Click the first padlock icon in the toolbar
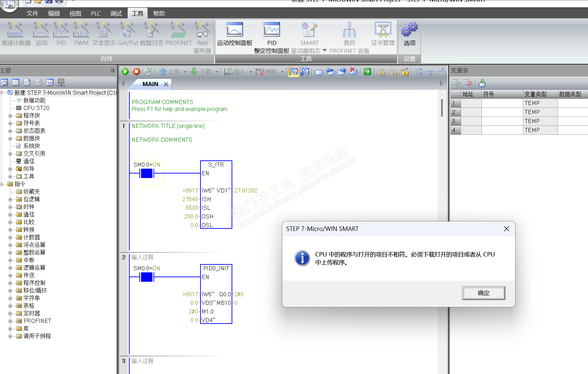Screen dimensions: 588x374 point(381,72)
